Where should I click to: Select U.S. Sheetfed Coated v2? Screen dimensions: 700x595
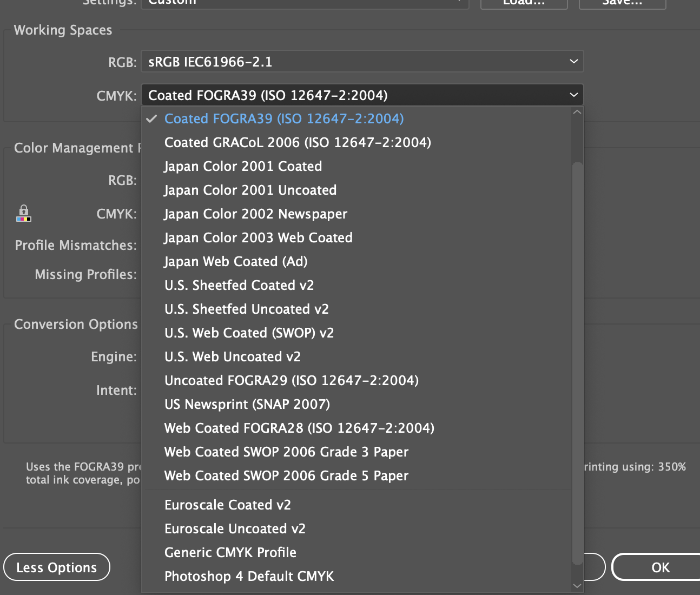pyautogui.click(x=356, y=285)
